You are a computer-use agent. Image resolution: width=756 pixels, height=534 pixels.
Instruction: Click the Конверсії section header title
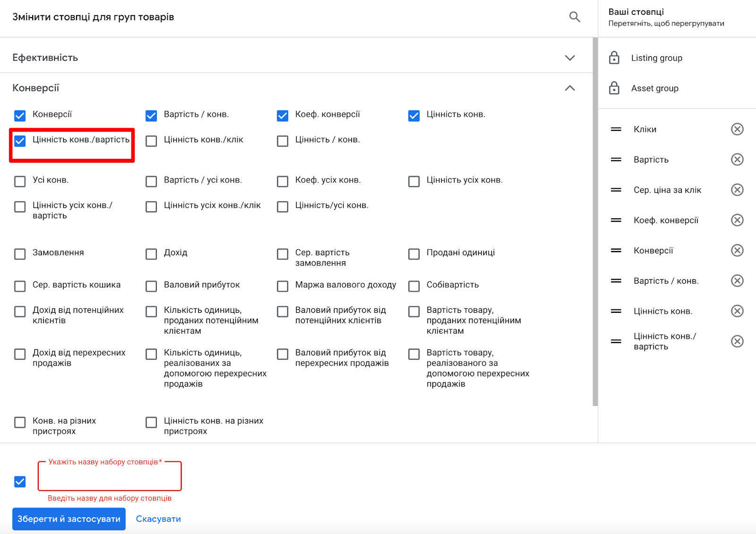(x=36, y=88)
